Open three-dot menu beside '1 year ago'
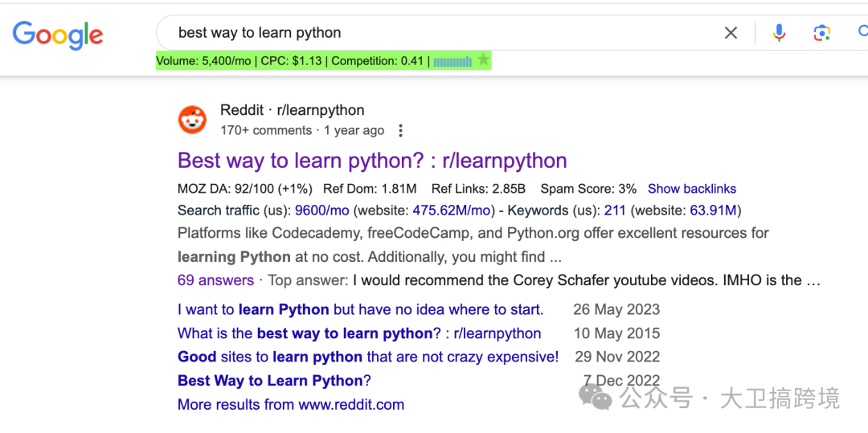 tap(401, 131)
